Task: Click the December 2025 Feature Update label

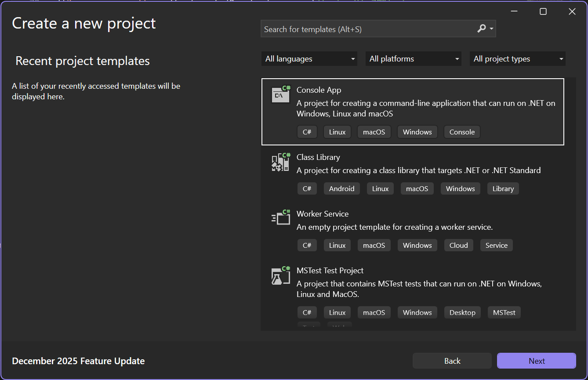Action: click(x=78, y=361)
